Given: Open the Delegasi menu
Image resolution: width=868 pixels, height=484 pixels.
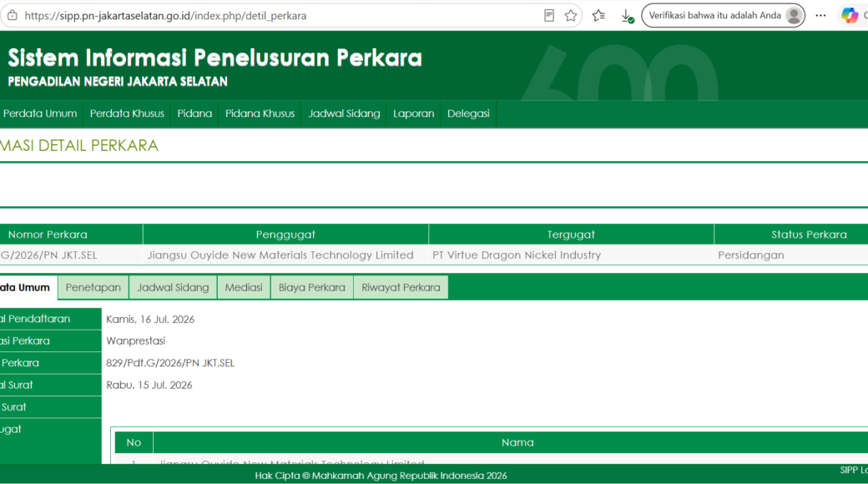Looking at the screenshot, I should click(x=468, y=113).
